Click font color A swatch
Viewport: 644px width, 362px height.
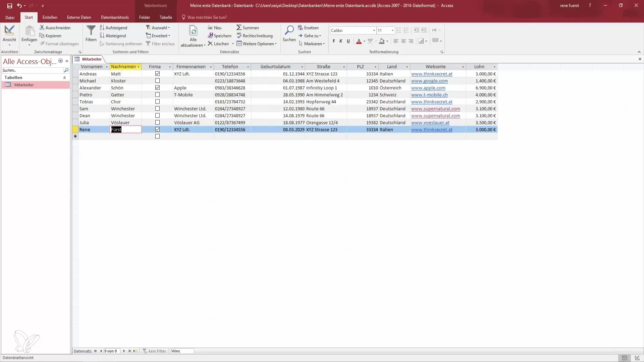click(359, 41)
